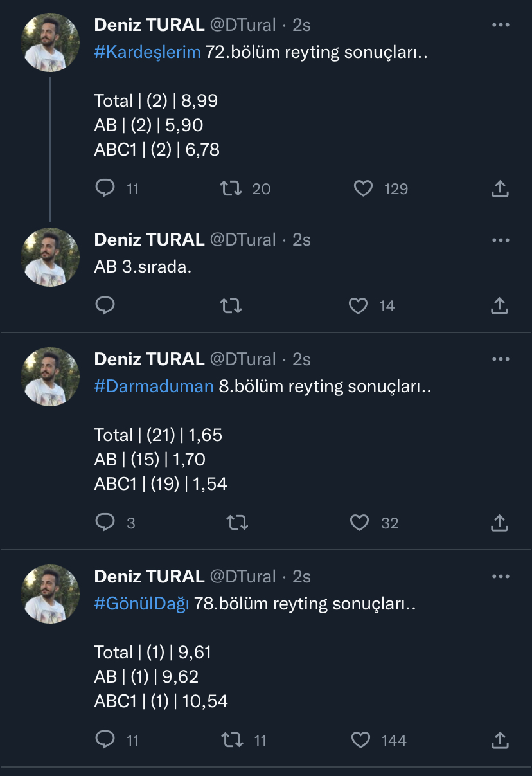Open more options on Kardeşlerim tweet
This screenshot has height=776, width=532.
[501, 25]
